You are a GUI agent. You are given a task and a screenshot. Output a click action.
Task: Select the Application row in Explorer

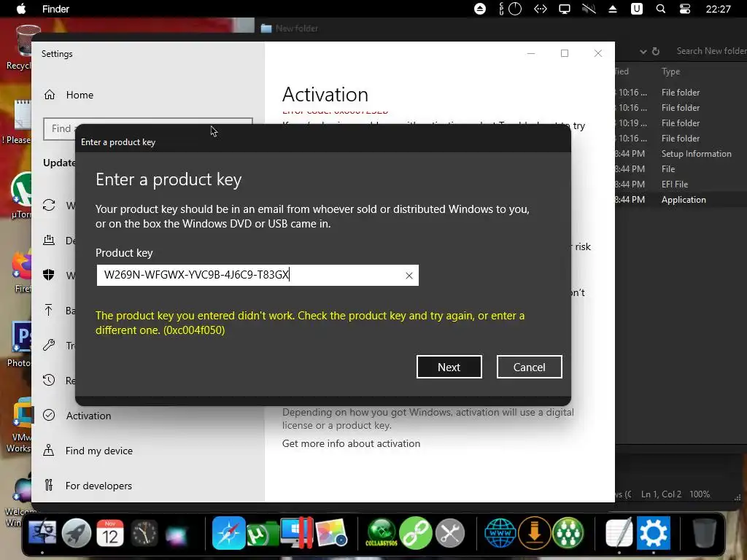pos(682,200)
